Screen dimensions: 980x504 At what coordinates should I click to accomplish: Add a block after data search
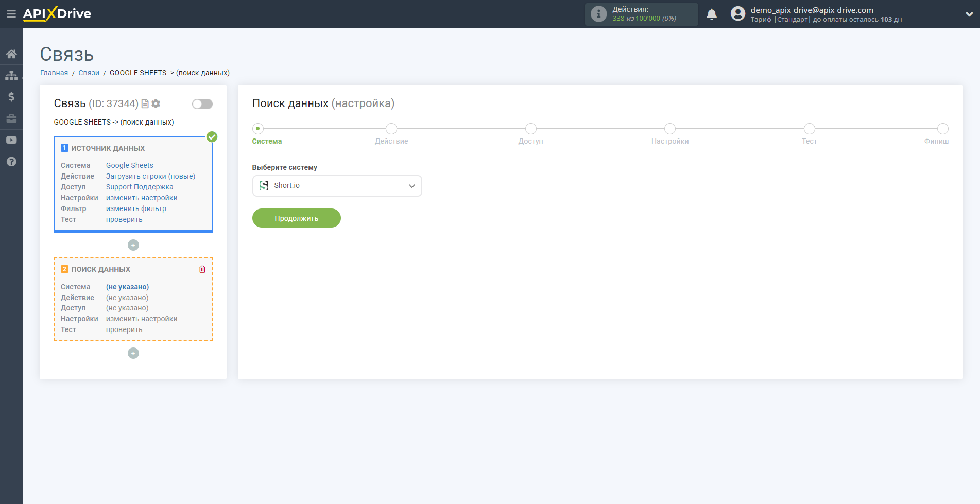(133, 353)
